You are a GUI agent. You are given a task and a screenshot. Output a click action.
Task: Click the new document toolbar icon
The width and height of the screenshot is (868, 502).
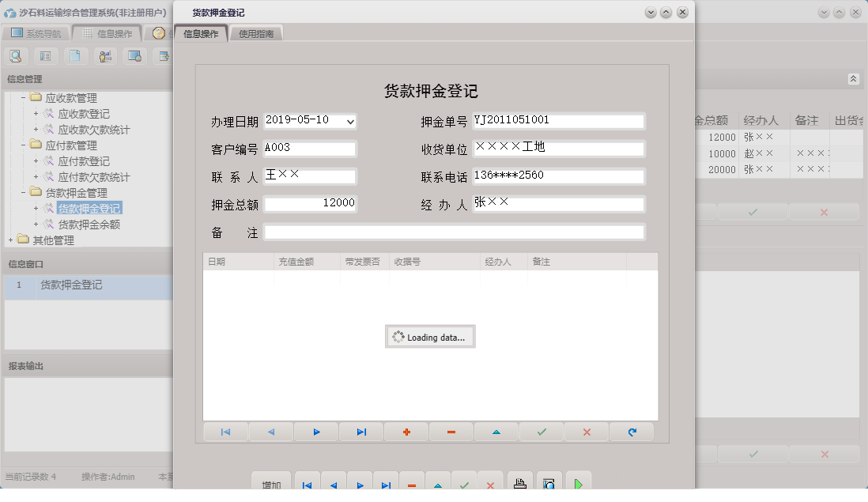tap(74, 55)
